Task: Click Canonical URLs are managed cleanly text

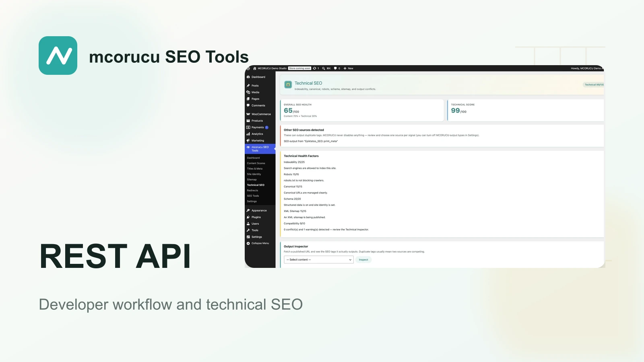Action: 305,193
